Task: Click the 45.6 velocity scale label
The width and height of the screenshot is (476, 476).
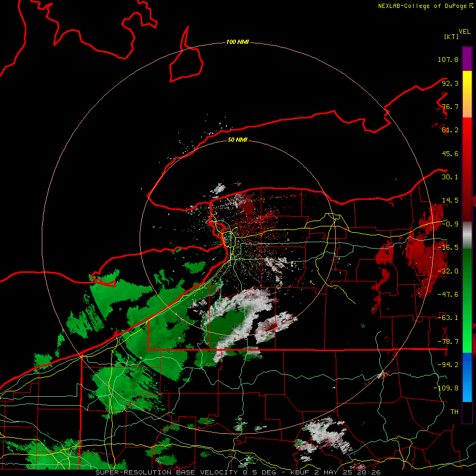Action: point(450,153)
